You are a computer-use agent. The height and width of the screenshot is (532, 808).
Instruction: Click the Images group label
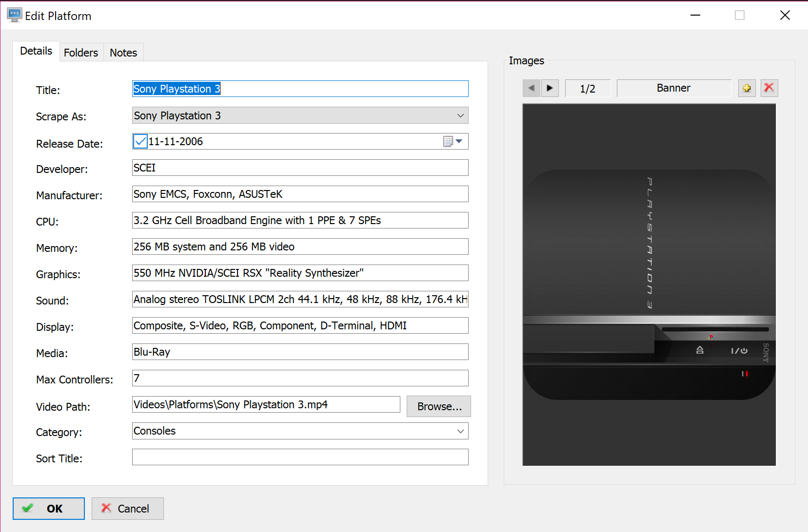[527, 60]
